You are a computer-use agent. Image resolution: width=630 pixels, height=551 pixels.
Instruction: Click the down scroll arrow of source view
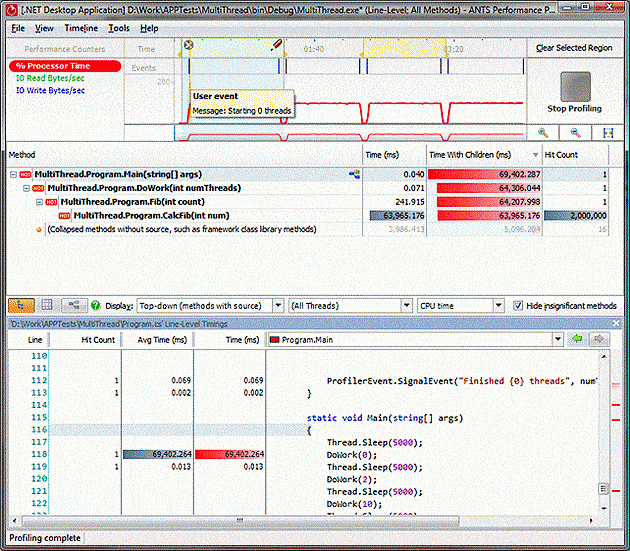coord(604,508)
